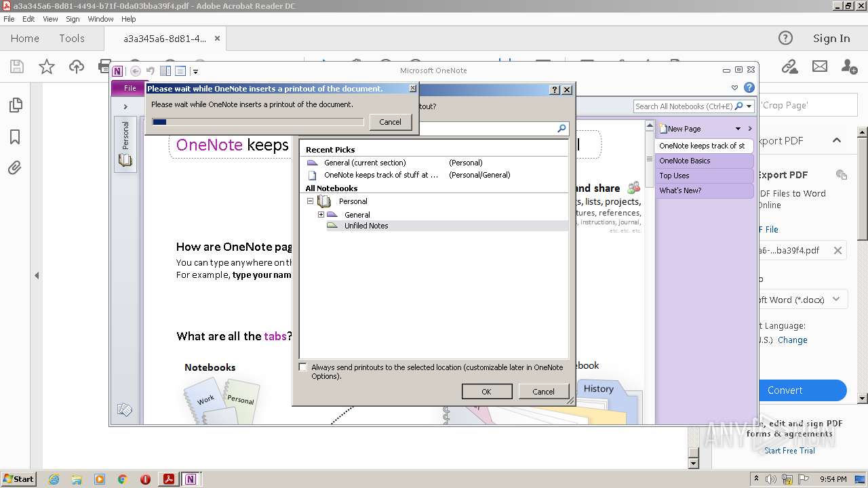Open Acrobat bookmarks panel icon
This screenshot has height=488, width=868.
click(x=15, y=137)
